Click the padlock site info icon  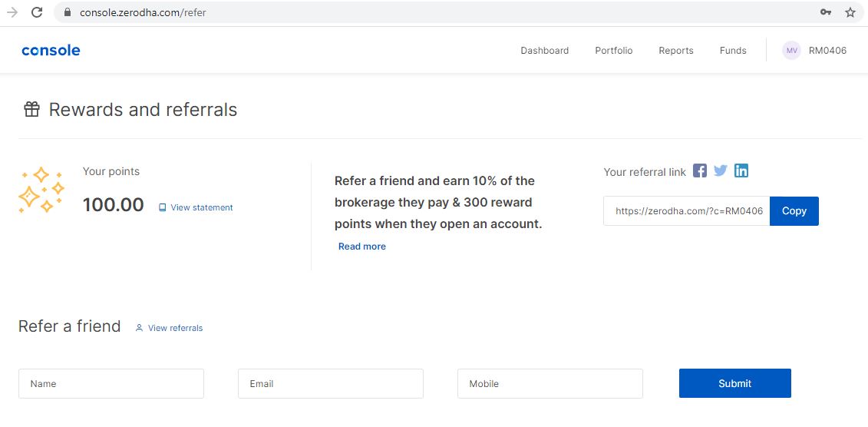(68, 12)
